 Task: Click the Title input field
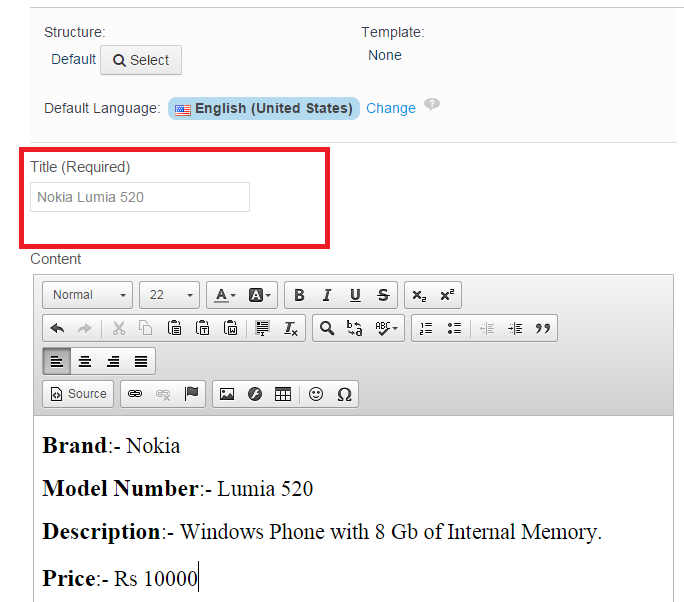tap(140, 197)
